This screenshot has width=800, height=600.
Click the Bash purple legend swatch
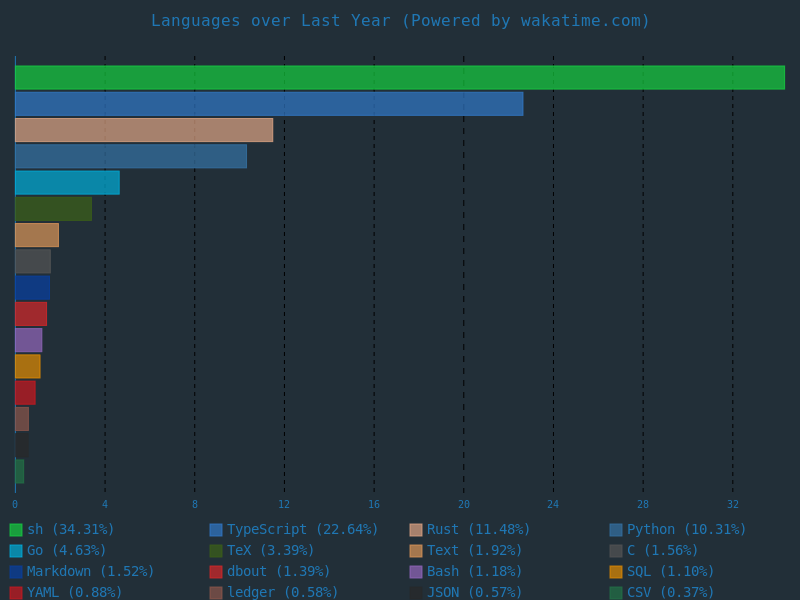[416, 572]
